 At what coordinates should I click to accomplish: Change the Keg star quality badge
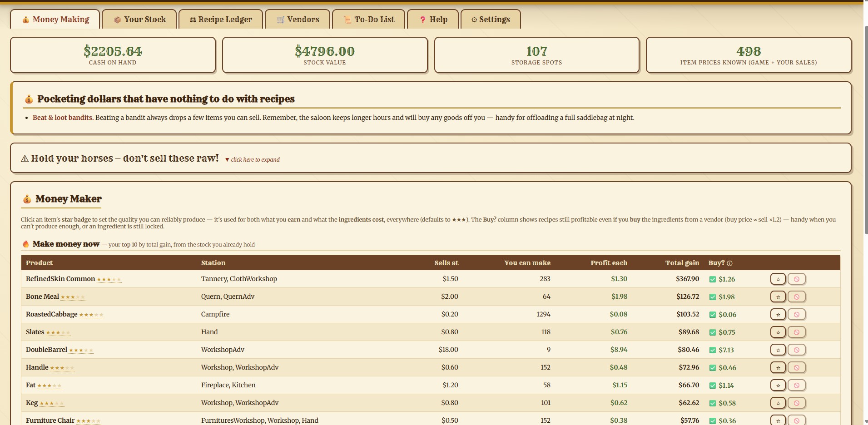click(52, 403)
